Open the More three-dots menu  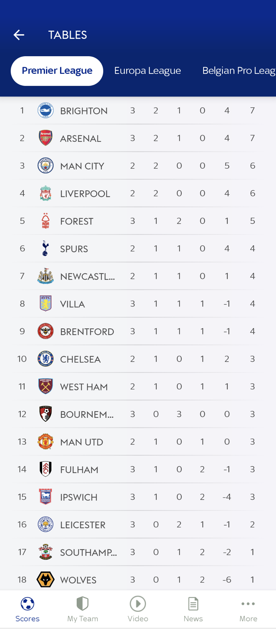pyautogui.click(x=248, y=604)
